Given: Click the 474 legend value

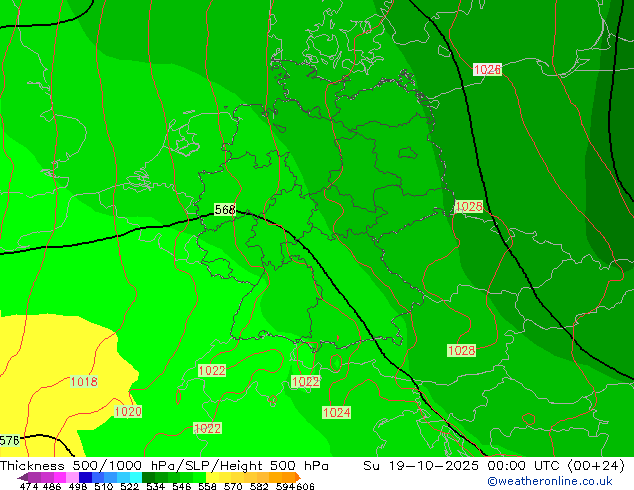Looking at the screenshot, I should [29, 486].
